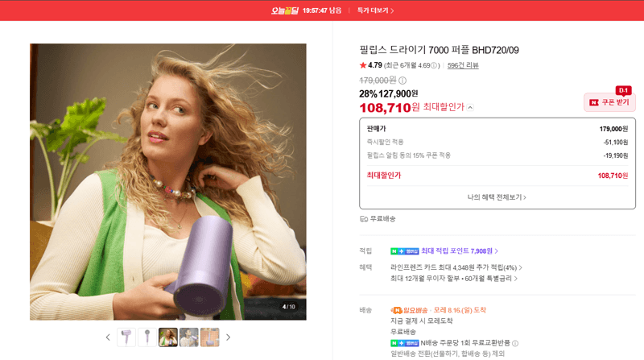The image size is (644, 360).
Task: Open the 596건 리뷰 link
Action: [x=463, y=65]
